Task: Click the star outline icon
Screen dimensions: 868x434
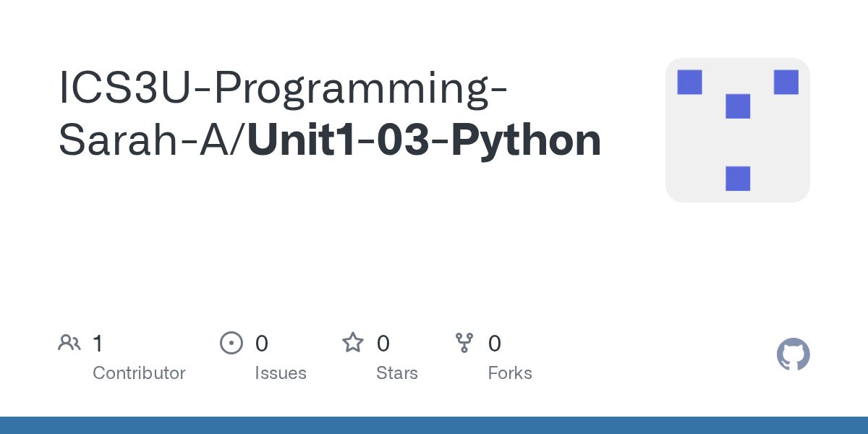Action: pos(353,342)
